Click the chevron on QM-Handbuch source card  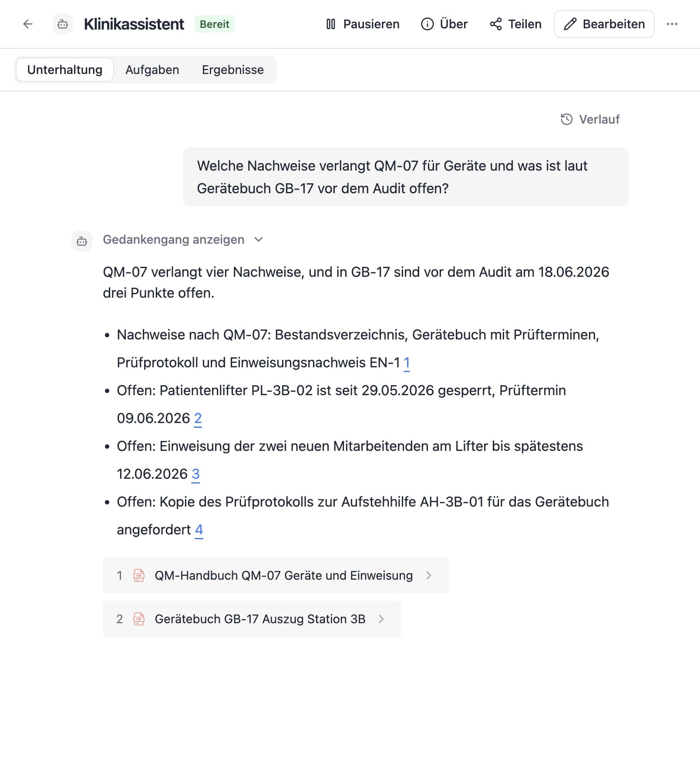[429, 575]
